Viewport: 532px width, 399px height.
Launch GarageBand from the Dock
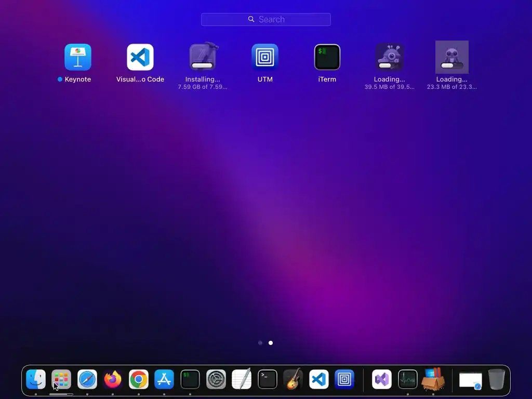coord(293,379)
